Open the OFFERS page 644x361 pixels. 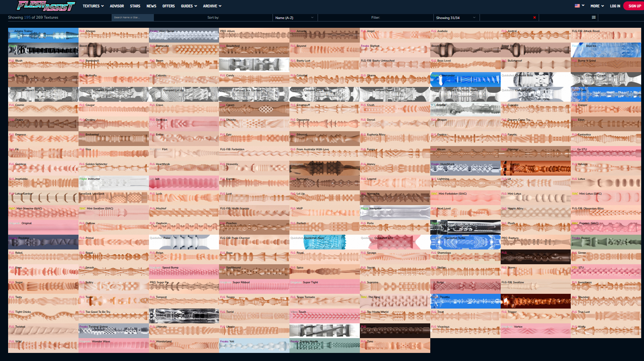click(169, 6)
